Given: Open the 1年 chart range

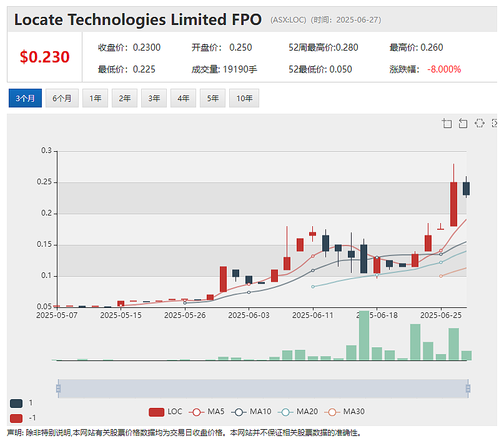Looking at the screenshot, I should click(95, 98).
